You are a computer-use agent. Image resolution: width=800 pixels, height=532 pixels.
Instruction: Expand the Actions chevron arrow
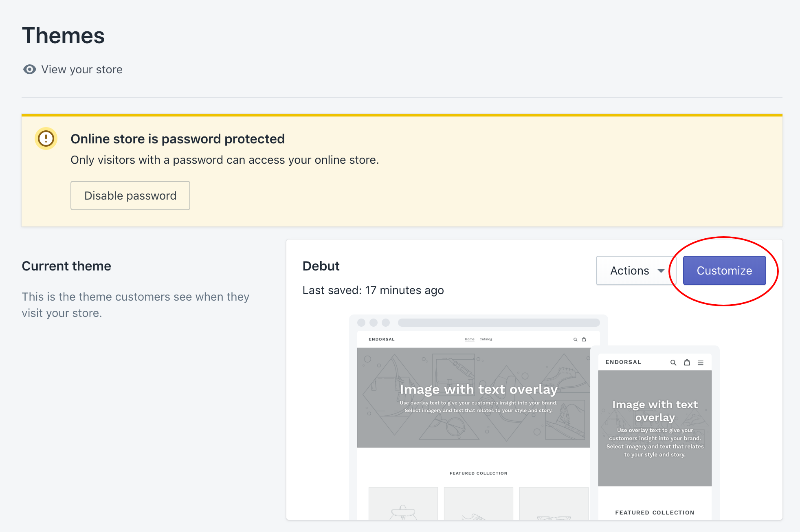661,270
